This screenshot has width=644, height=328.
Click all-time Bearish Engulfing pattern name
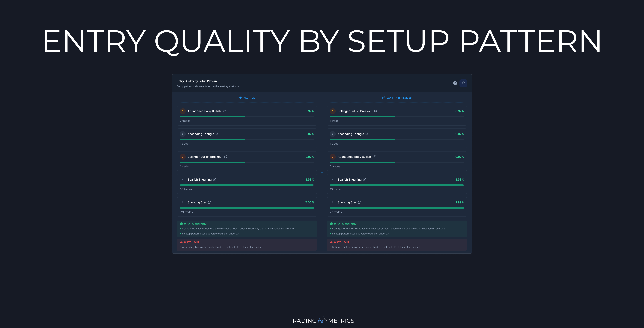point(200,180)
